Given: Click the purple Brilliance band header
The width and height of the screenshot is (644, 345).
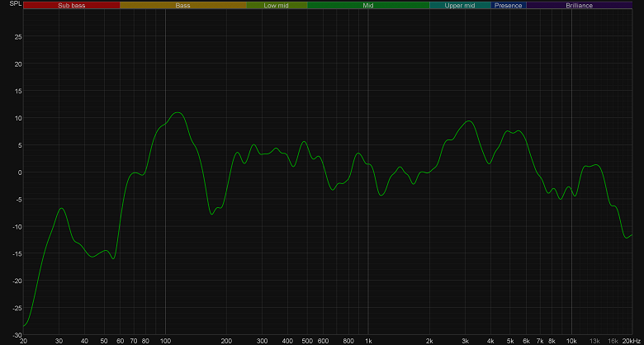Looking at the screenshot, I should 579,5.
